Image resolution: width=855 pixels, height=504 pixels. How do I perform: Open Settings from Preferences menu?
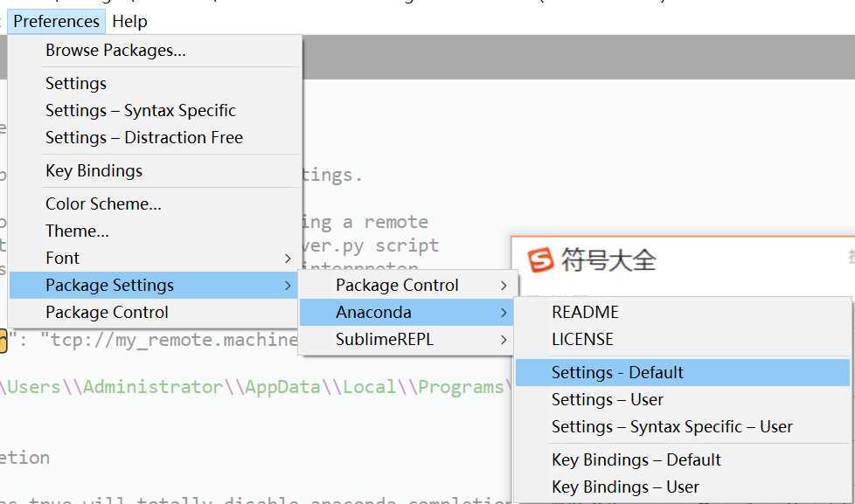155,83
